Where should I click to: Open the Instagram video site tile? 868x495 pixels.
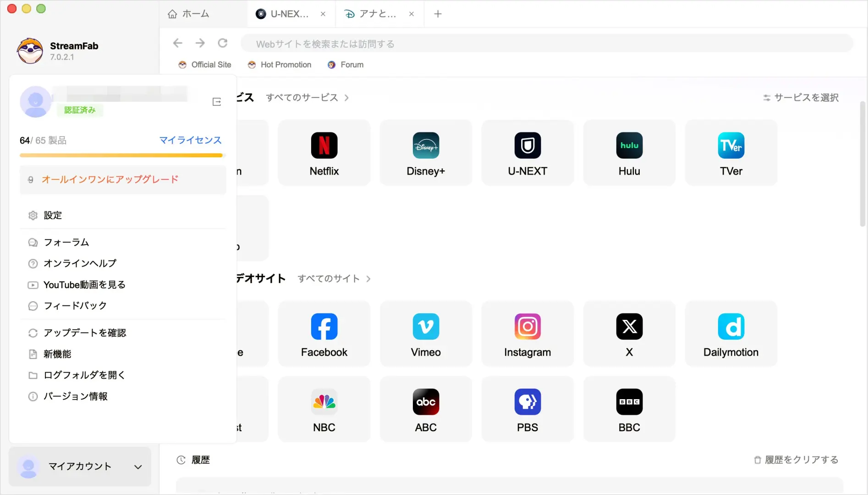coord(527,334)
